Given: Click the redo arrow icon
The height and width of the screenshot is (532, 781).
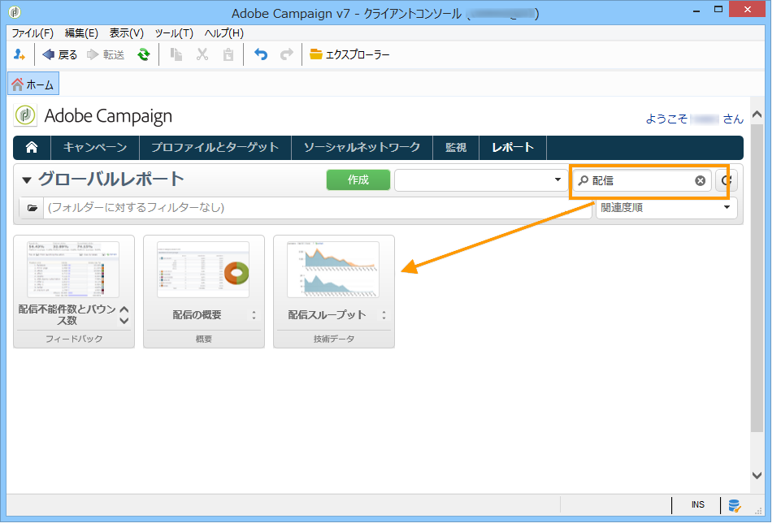Looking at the screenshot, I should [x=286, y=54].
